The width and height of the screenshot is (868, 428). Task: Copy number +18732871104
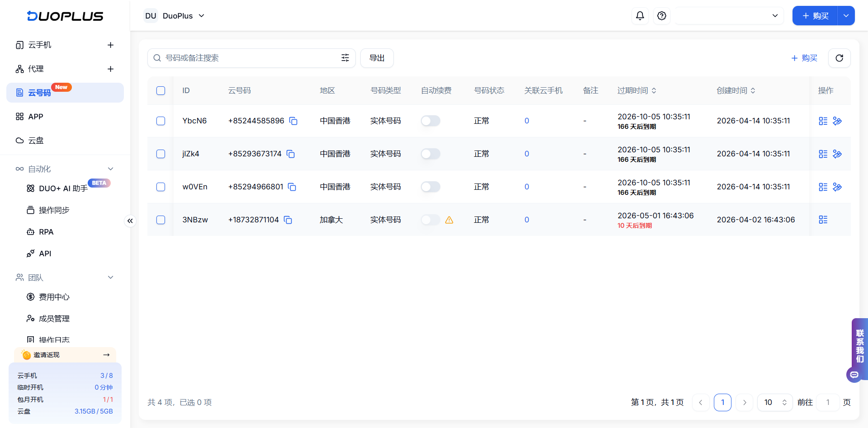tap(288, 220)
